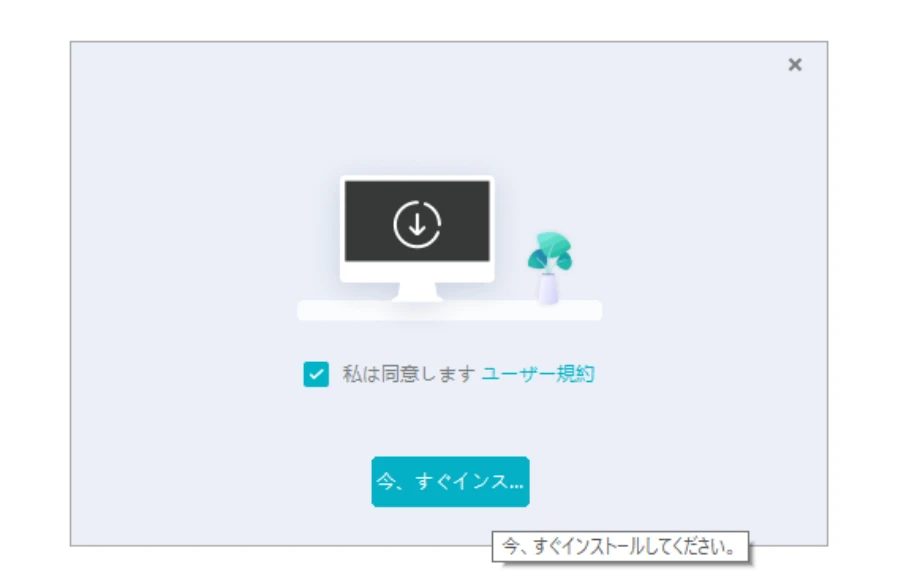Click the 今、すぐインストールしてください tooltip

(621, 548)
